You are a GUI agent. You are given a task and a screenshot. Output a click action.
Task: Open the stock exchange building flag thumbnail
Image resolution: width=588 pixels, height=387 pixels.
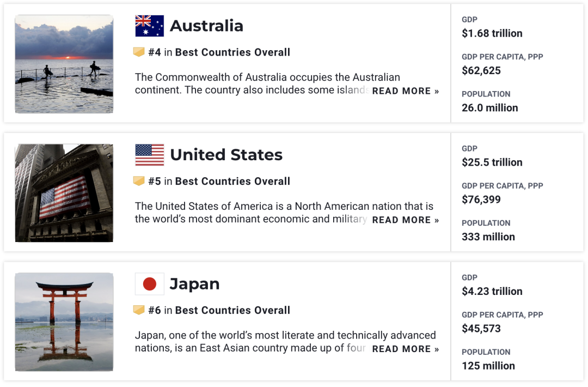[64, 193]
